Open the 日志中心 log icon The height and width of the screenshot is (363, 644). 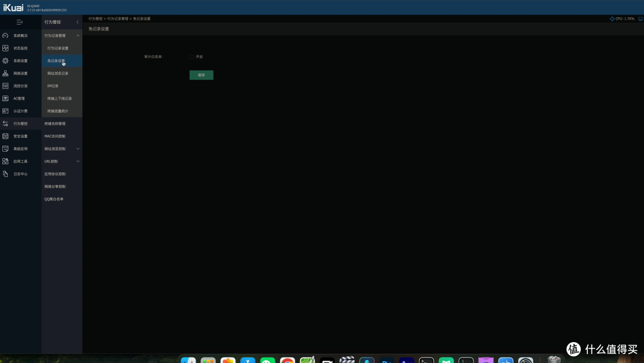tap(5, 174)
